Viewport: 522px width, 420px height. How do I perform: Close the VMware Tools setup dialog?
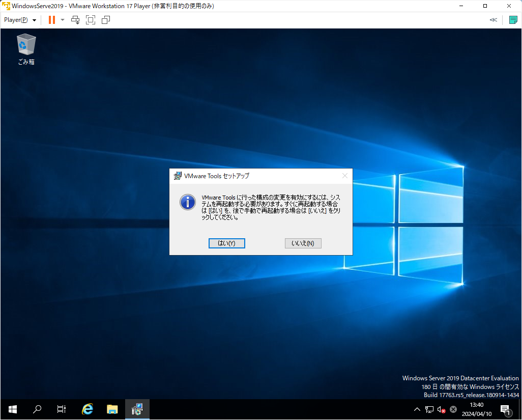(x=345, y=176)
